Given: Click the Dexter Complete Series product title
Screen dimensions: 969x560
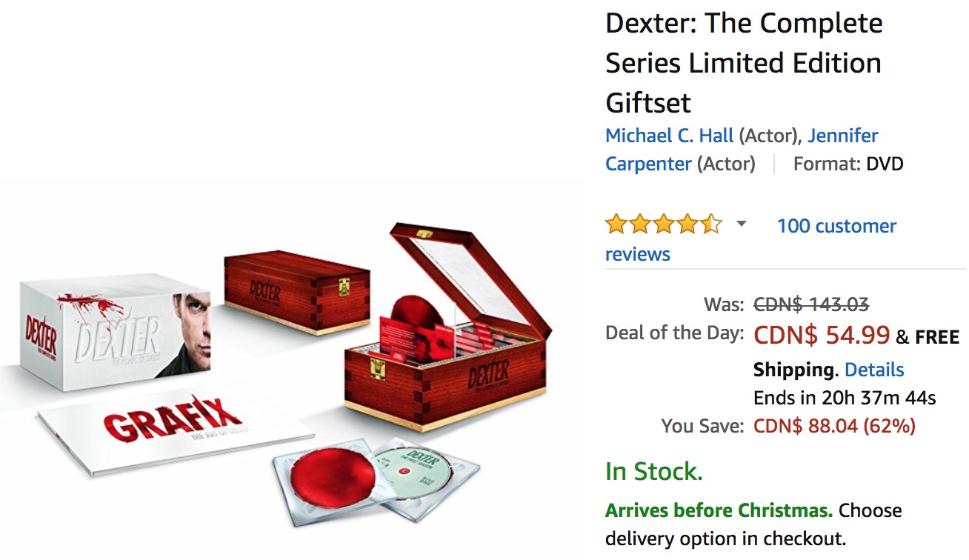Looking at the screenshot, I should (744, 63).
